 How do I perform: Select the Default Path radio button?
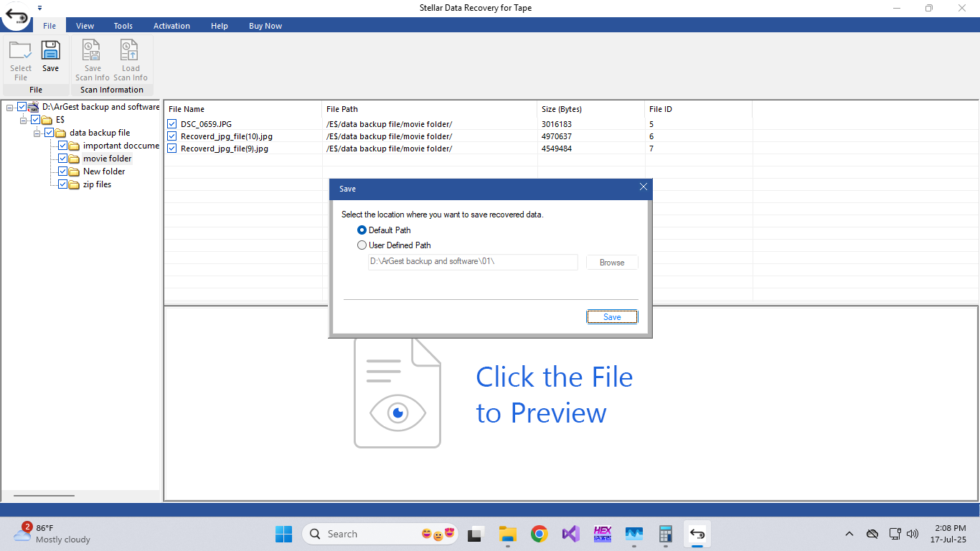click(362, 230)
